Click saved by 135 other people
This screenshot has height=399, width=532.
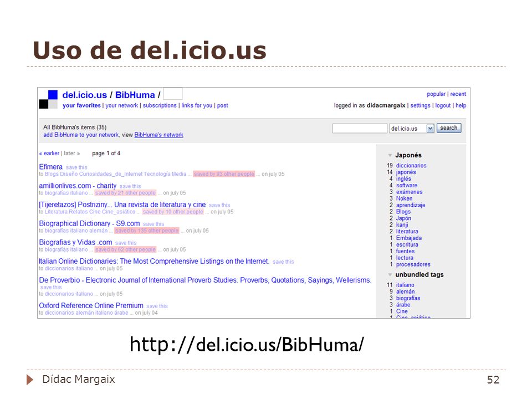pyautogui.click(x=146, y=231)
